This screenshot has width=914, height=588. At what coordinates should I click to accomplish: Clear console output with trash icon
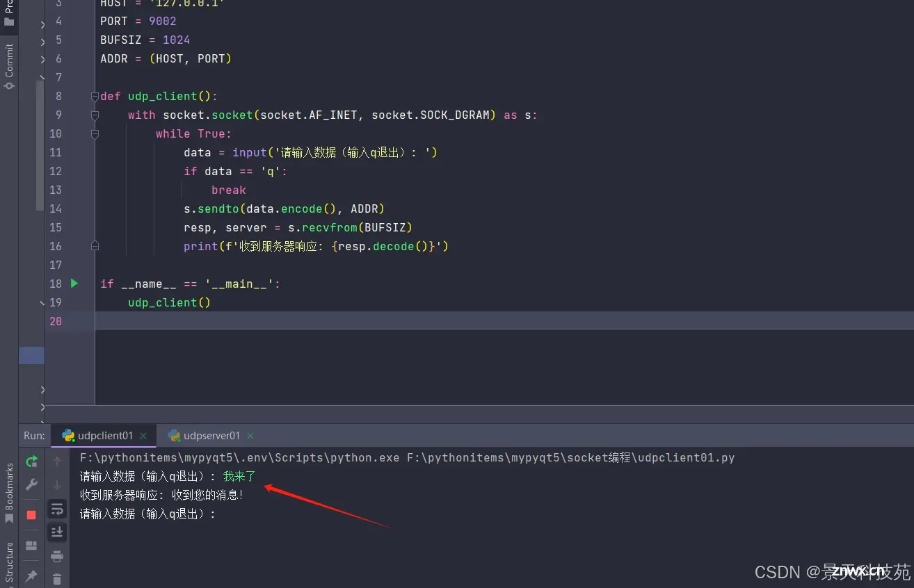tap(57, 578)
